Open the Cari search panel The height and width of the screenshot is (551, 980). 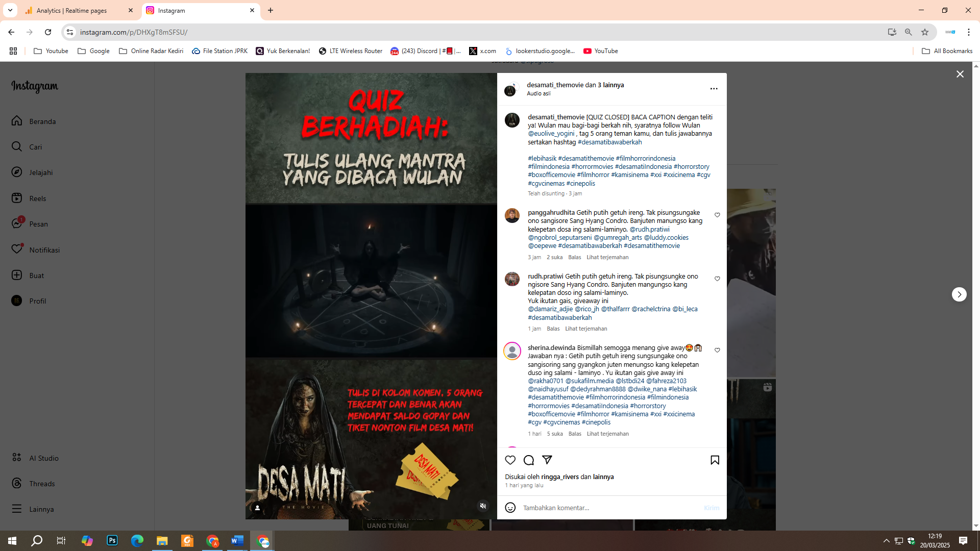pyautogui.click(x=27, y=146)
